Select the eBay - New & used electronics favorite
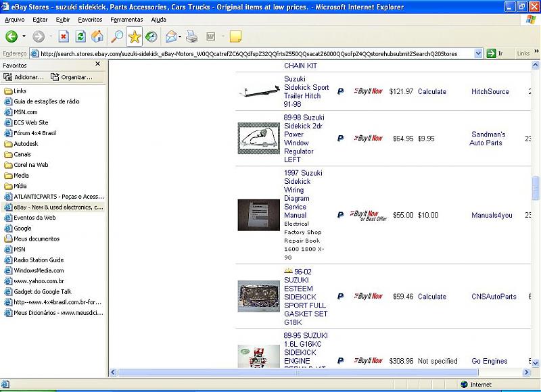 (53, 207)
